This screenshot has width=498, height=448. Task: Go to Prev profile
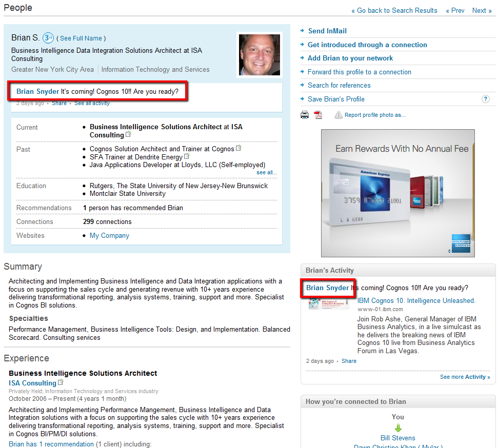coord(455,10)
